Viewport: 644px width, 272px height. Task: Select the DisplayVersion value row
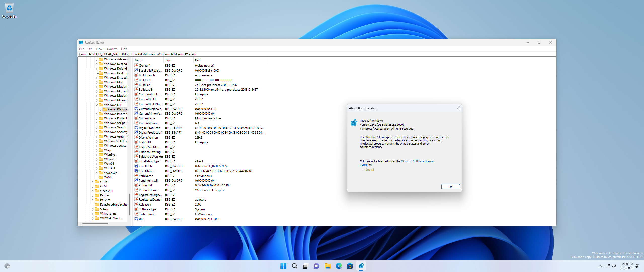click(200, 138)
